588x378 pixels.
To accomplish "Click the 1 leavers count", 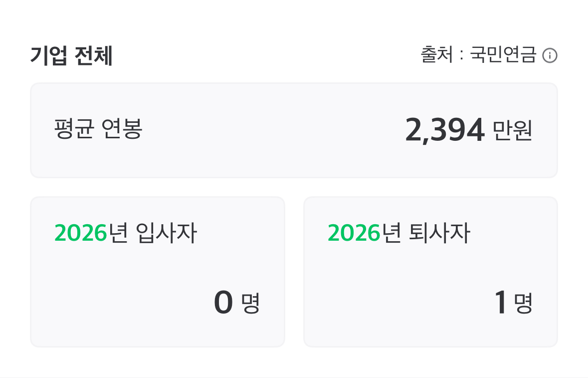I will pyautogui.click(x=500, y=303).
